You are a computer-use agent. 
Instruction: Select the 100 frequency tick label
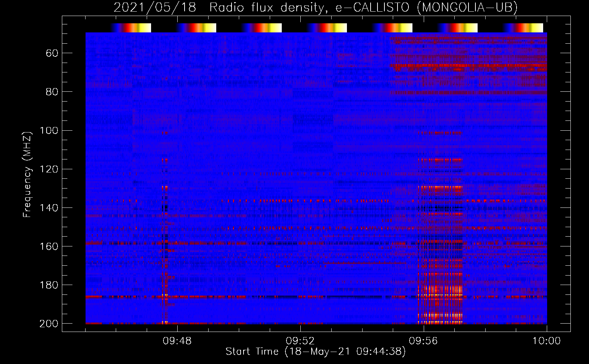point(49,130)
